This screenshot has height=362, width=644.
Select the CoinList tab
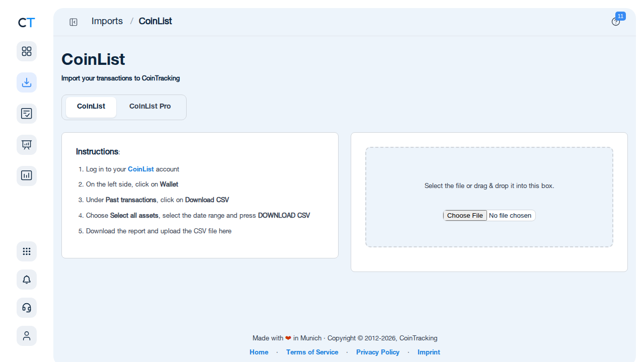(91, 107)
